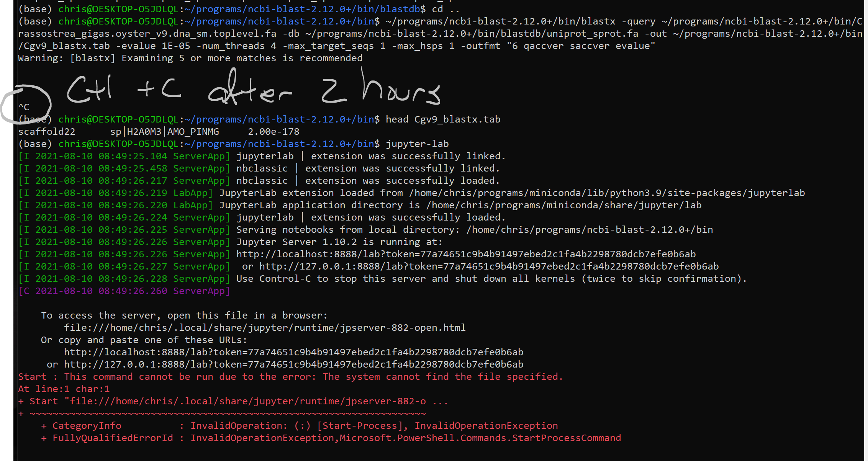Click 'nbclassic | extension was successfully linked.'
Image resolution: width=868 pixels, height=461 pixels.
[368, 168]
